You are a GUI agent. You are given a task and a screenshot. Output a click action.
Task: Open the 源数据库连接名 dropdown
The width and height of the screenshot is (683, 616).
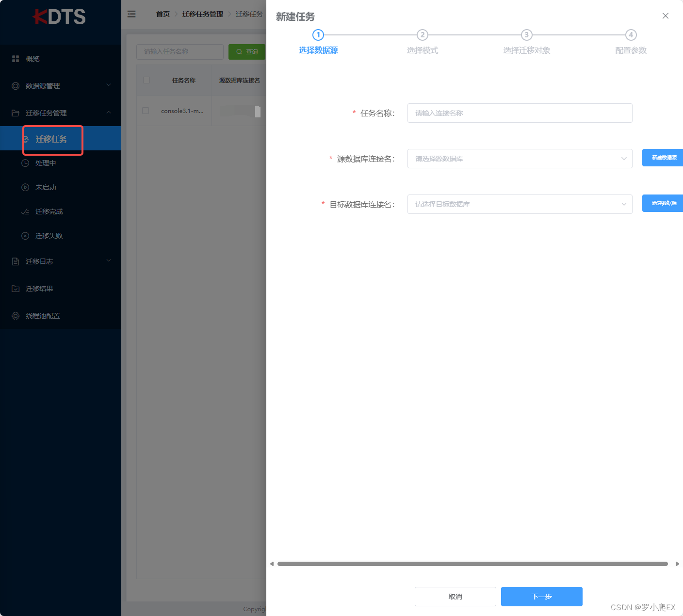pyautogui.click(x=520, y=159)
